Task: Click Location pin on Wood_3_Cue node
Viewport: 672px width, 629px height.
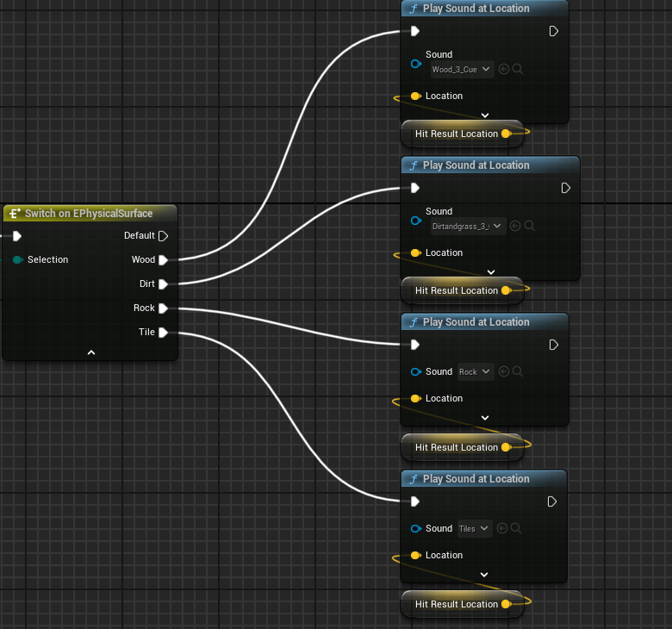Action: [416, 96]
